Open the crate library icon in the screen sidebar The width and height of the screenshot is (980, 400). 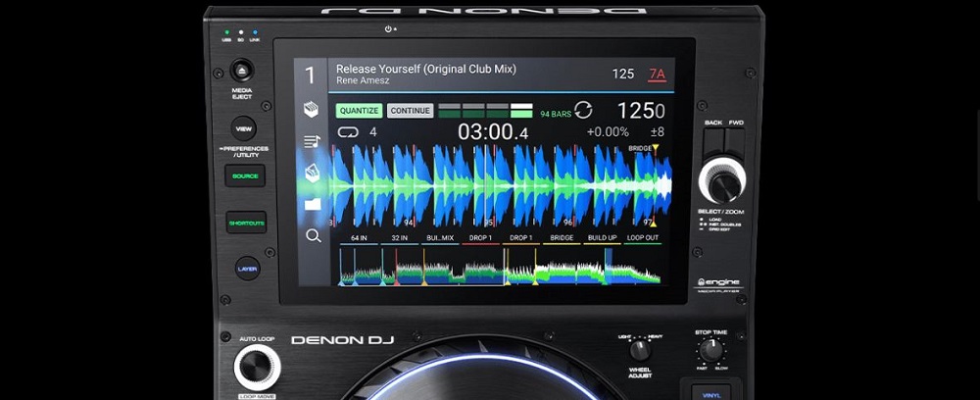(313, 110)
